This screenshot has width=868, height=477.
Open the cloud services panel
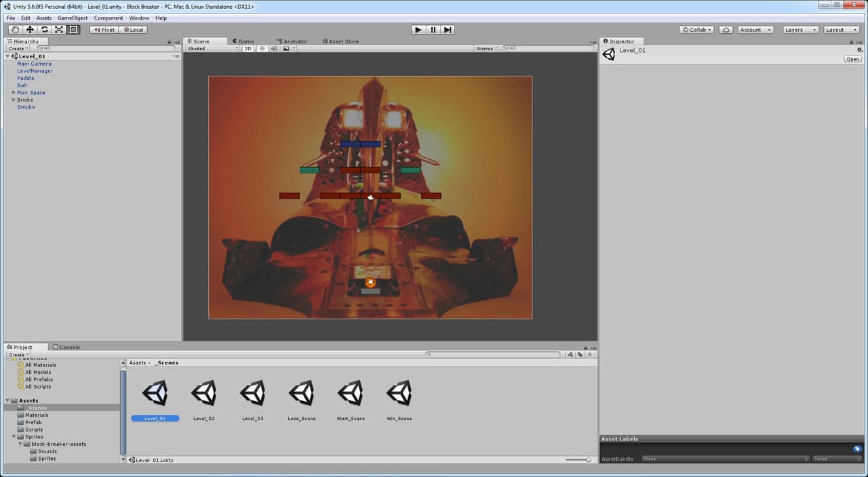[726, 30]
